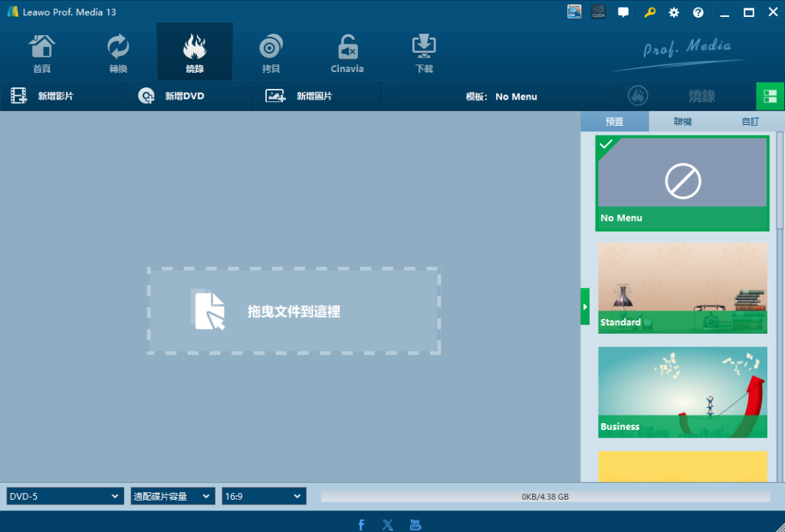Collapse the template panel with green arrow

point(585,307)
